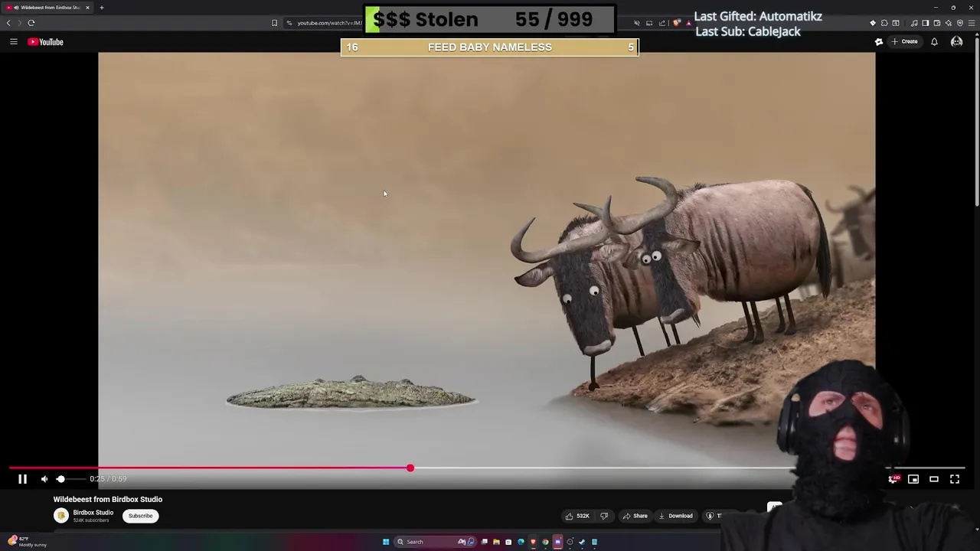Open Microsoft Store from the taskbar
The image size is (980, 551).
[x=508, y=542]
